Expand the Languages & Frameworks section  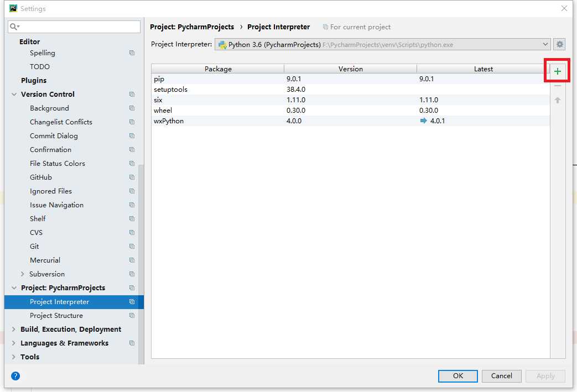(x=14, y=343)
